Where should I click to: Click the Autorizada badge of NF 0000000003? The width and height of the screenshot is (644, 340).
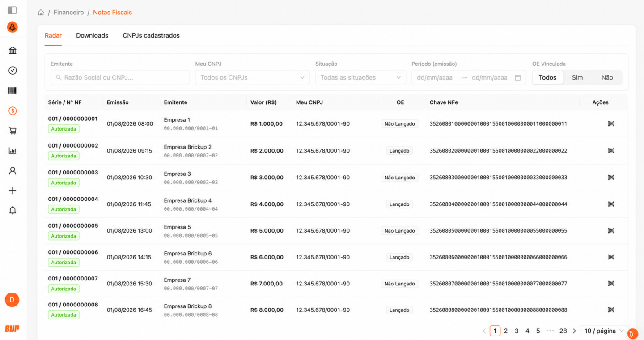coord(64,183)
